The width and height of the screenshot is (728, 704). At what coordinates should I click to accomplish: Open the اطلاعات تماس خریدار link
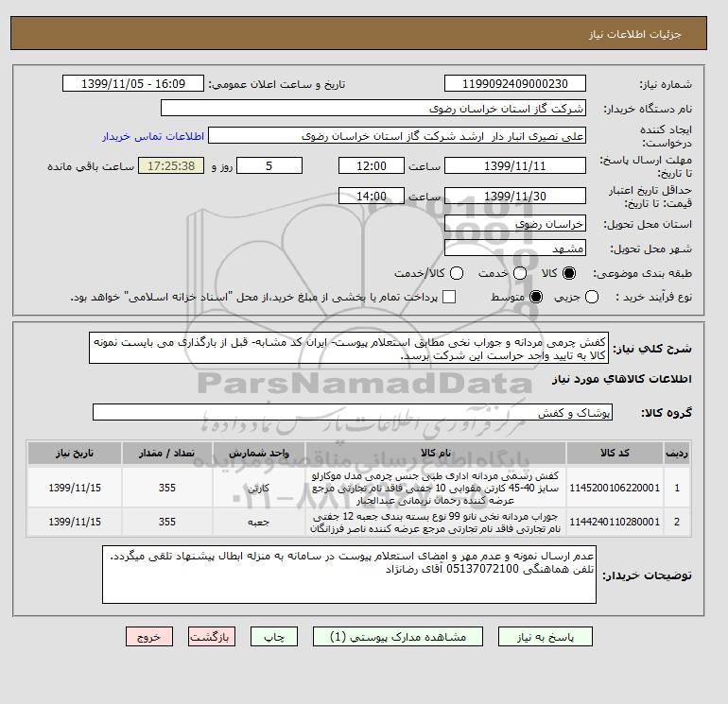click(x=153, y=136)
